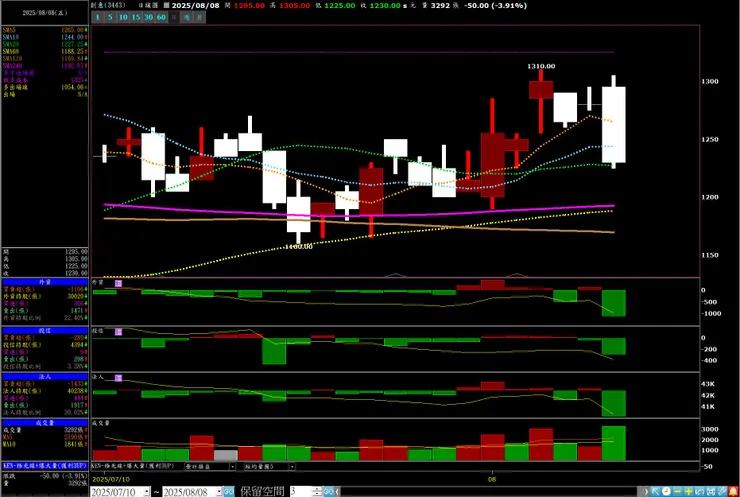Click the scrollbar left arrow

point(337,492)
